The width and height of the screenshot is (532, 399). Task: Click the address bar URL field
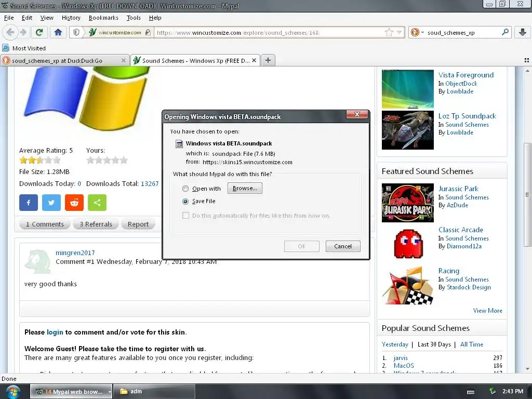[270, 33]
